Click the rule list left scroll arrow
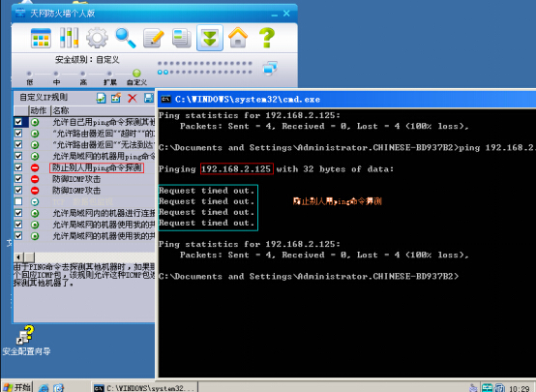Image resolution: width=536 pixels, height=392 pixels. coord(18,257)
